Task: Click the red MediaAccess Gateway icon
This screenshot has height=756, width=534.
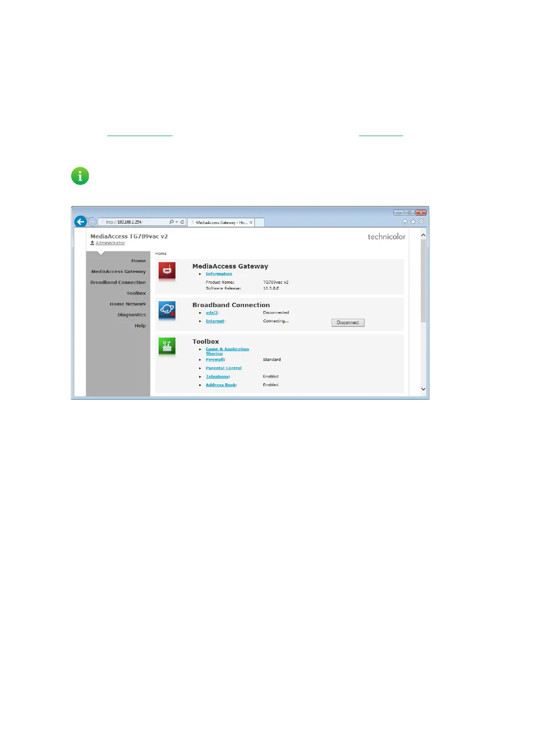Action: click(x=167, y=271)
